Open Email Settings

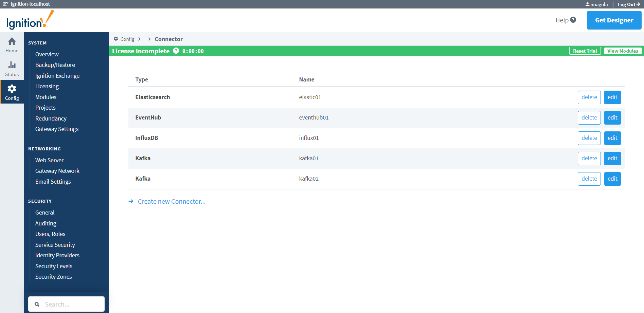53,182
